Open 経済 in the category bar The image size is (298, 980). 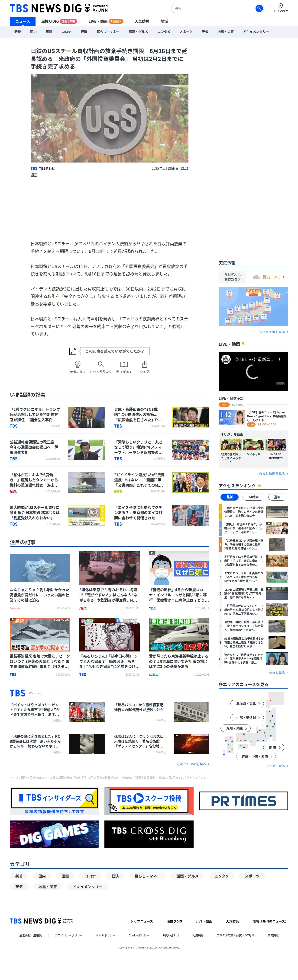pyautogui.click(x=84, y=32)
